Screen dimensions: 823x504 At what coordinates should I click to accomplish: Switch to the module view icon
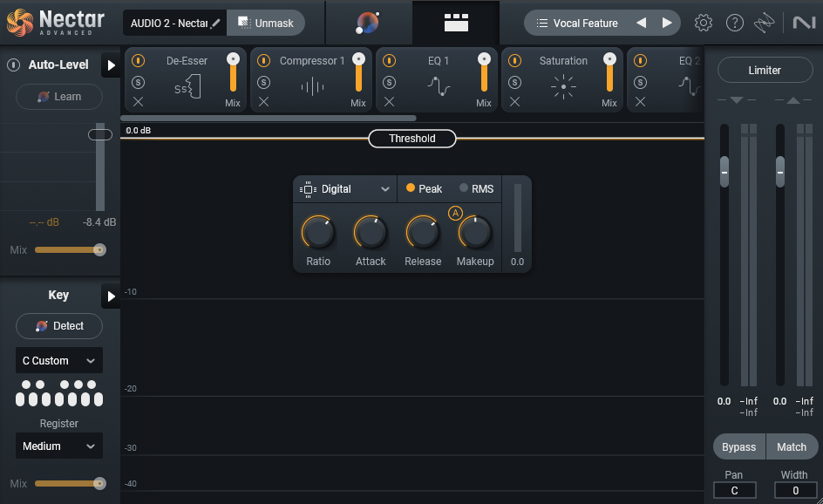(x=456, y=23)
